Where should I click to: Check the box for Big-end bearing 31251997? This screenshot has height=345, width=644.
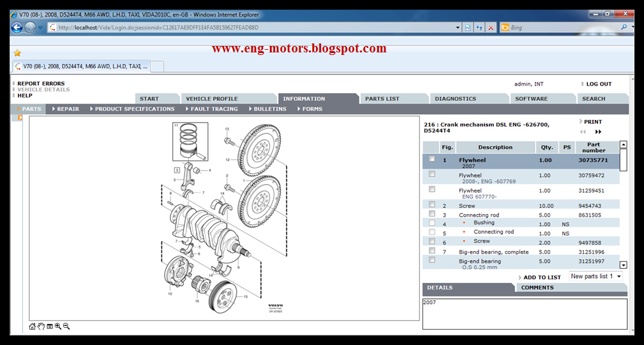[431, 259]
